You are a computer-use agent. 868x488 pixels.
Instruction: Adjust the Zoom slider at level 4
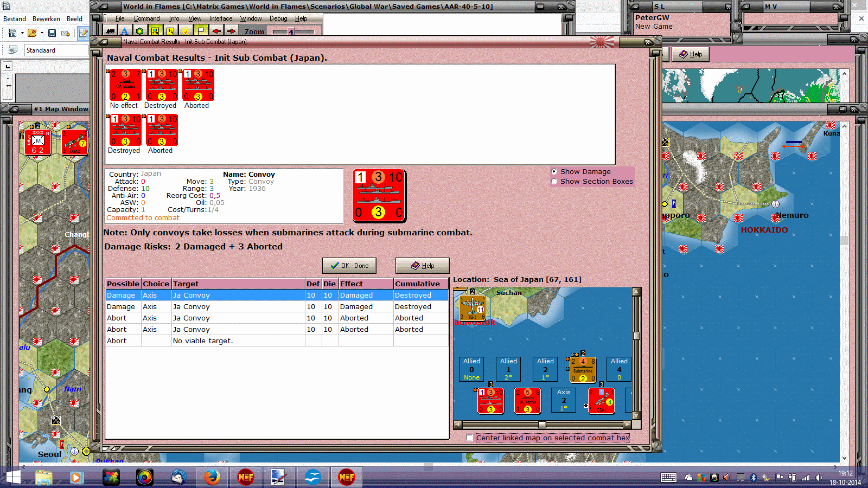pyautogui.click(x=291, y=31)
